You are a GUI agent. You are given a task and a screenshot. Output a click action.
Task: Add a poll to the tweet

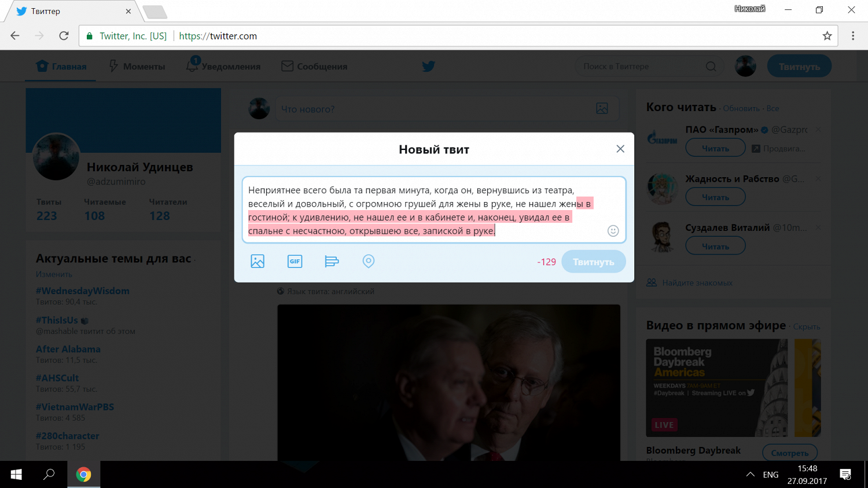pos(332,262)
